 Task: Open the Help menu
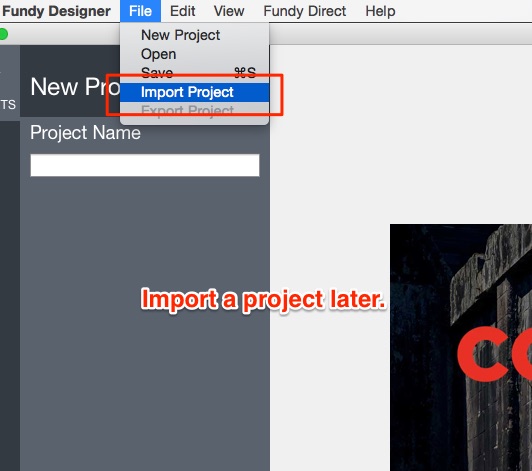[380, 11]
